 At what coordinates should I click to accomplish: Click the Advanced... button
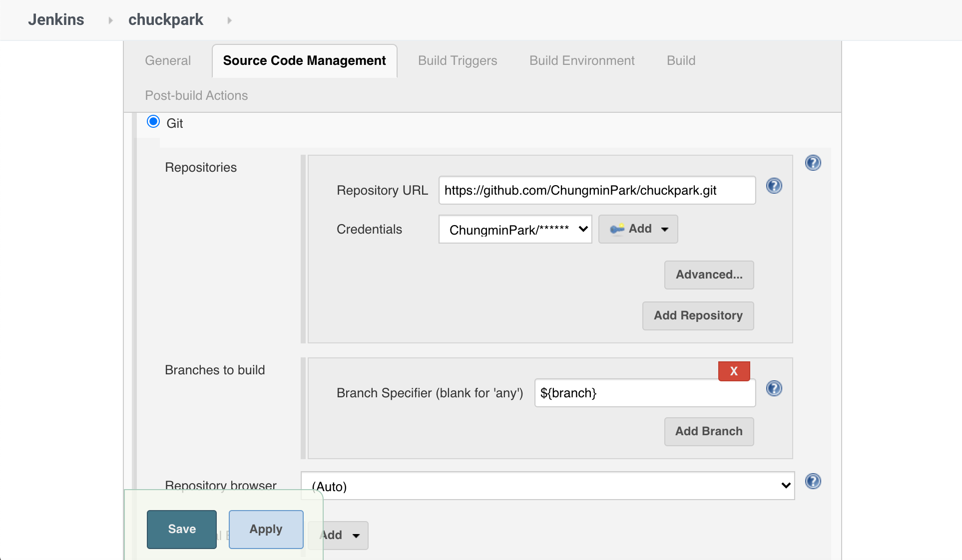[709, 275]
